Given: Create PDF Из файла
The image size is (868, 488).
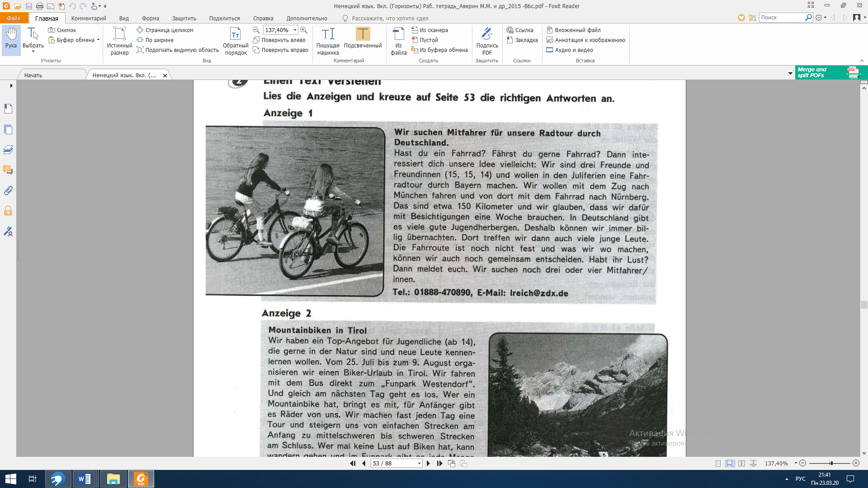Looking at the screenshot, I should [x=398, y=41].
